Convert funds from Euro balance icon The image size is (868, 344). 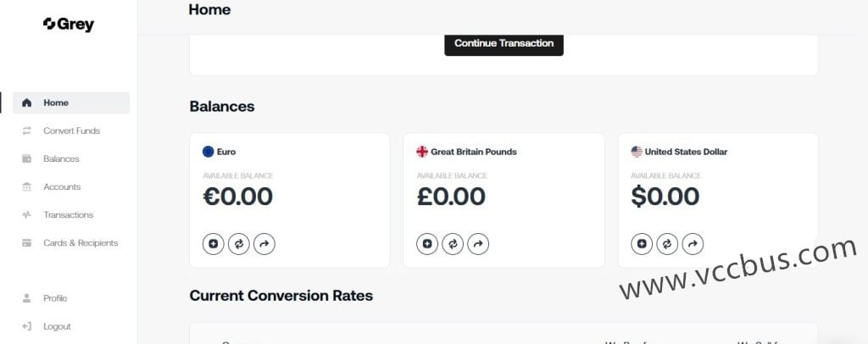click(238, 243)
